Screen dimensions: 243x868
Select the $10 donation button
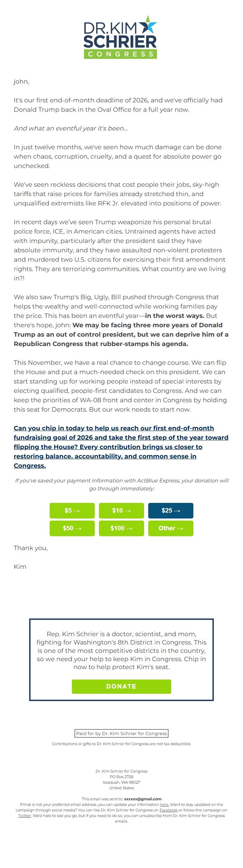121,510
